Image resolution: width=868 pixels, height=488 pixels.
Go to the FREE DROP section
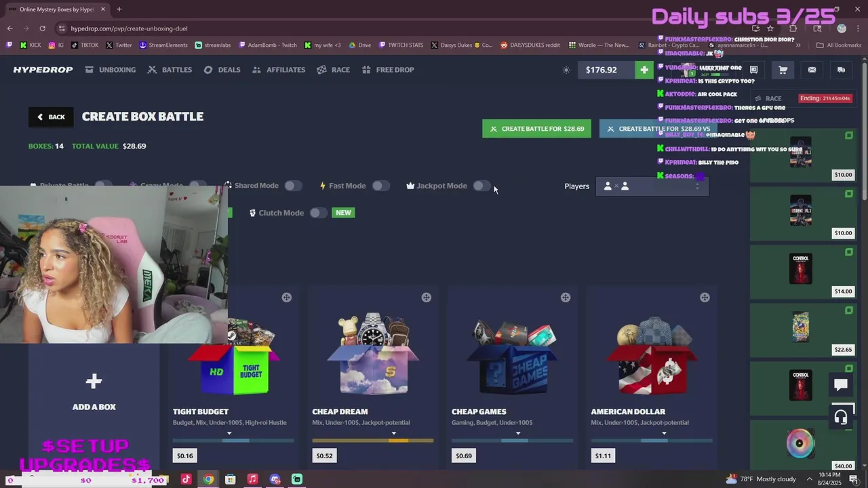[388, 70]
